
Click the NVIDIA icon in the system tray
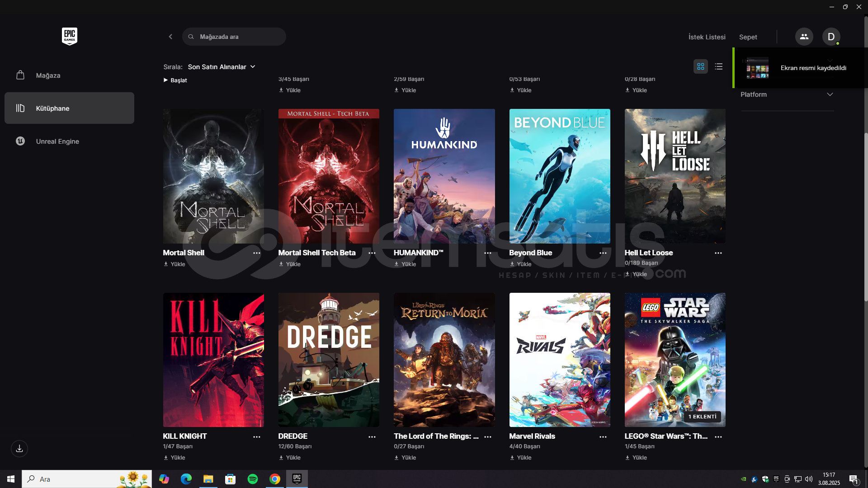(x=744, y=479)
